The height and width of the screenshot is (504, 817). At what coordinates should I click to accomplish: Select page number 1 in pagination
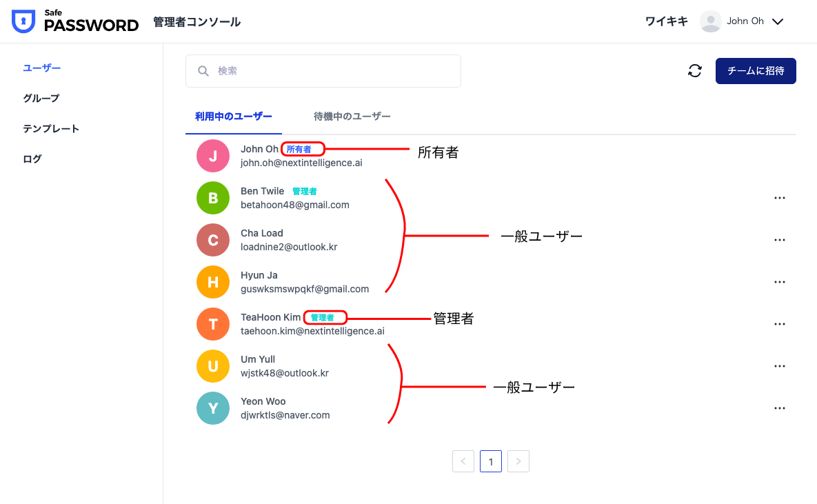tap(491, 461)
